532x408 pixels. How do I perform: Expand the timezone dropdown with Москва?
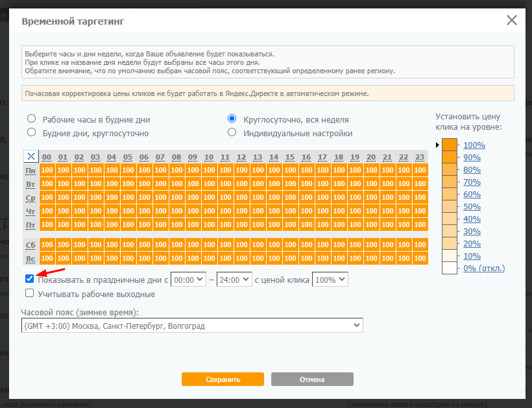(192, 326)
